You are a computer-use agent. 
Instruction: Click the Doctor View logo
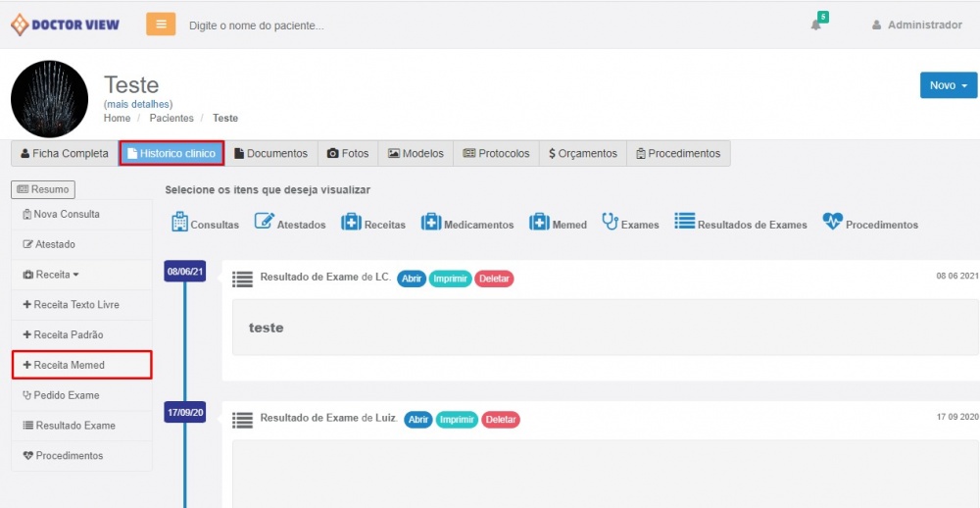click(x=65, y=25)
